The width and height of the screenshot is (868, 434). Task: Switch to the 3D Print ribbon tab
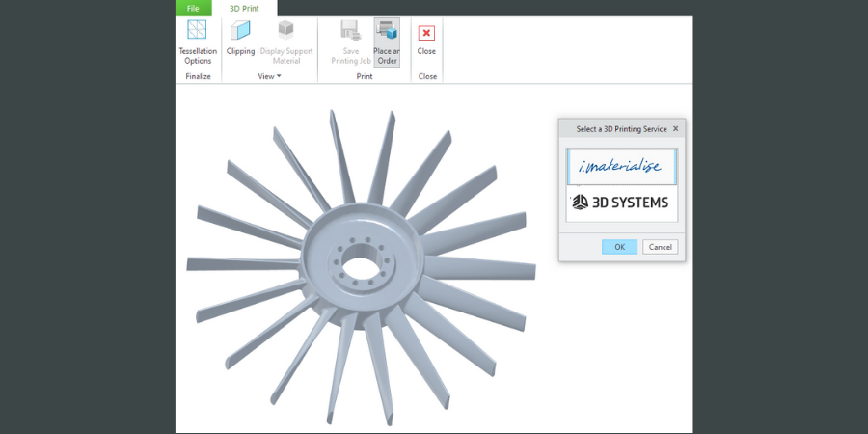point(244,8)
